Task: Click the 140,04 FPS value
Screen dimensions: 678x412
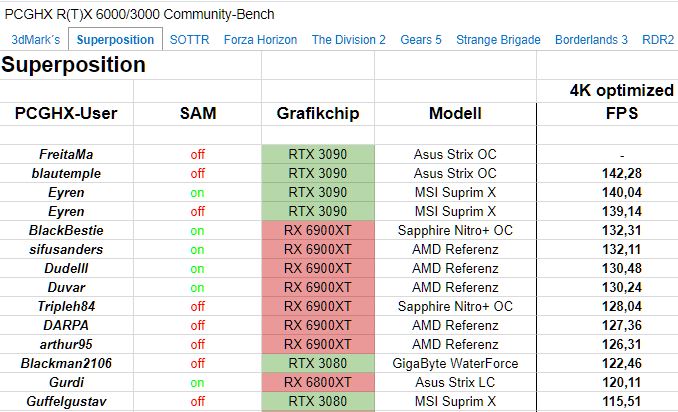Action: (622, 192)
